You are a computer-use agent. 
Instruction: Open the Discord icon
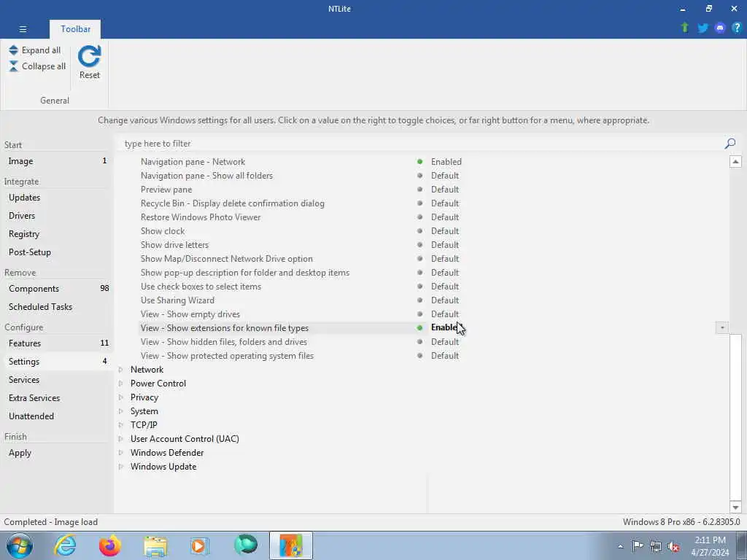720,28
